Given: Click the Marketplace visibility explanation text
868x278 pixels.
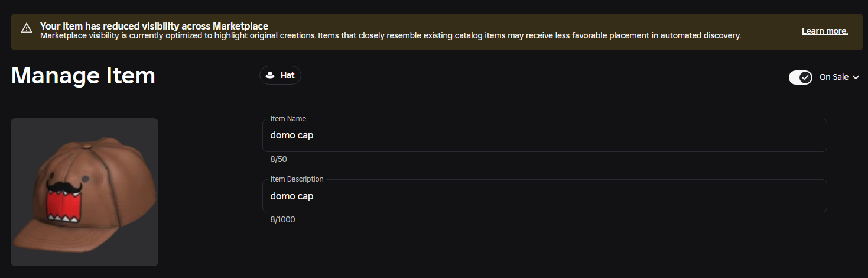Looking at the screenshot, I should (x=391, y=36).
